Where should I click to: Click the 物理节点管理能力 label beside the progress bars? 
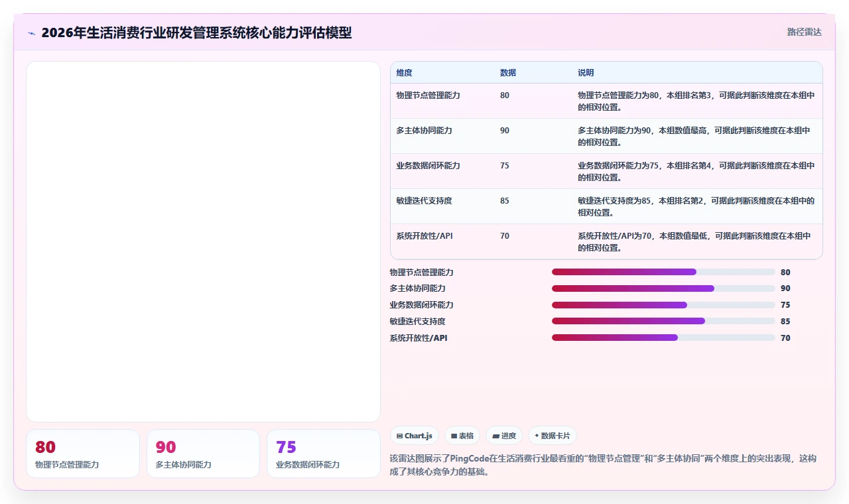(x=422, y=272)
